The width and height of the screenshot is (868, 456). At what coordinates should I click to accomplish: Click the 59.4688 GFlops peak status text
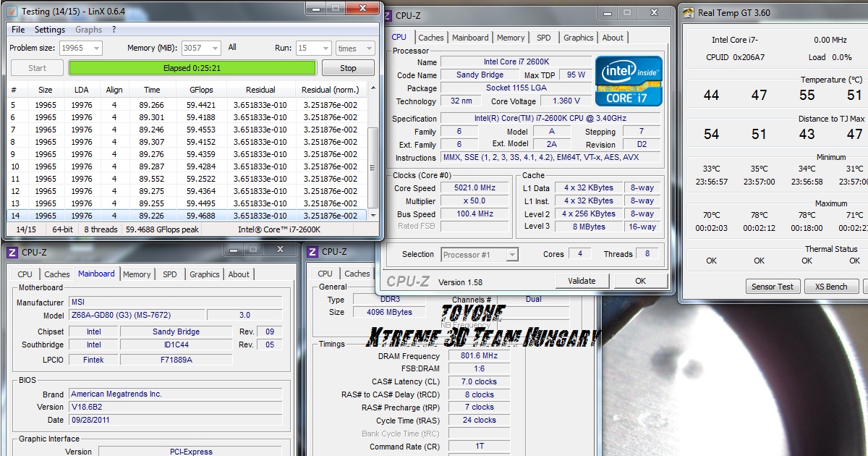[x=163, y=229]
